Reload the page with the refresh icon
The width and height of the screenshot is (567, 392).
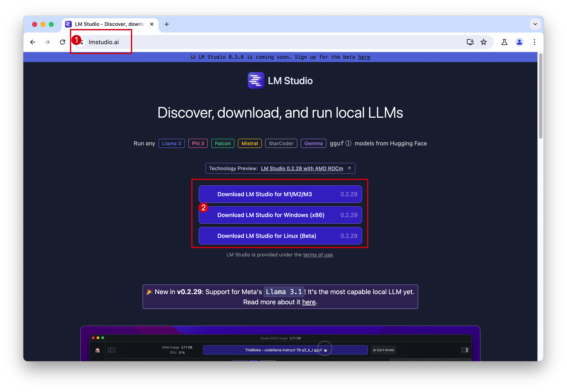click(62, 42)
